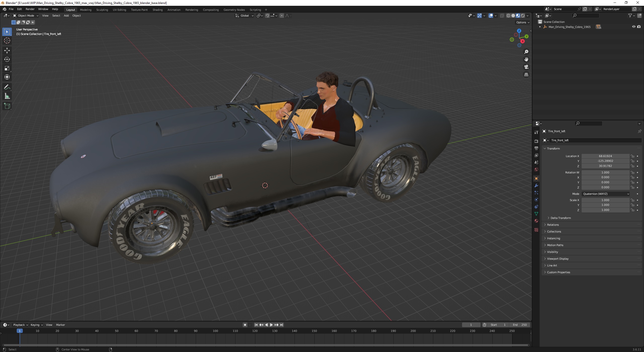Viewport: 644px width, 352px height.
Task: Select the Measure tool
Action: [7, 96]
